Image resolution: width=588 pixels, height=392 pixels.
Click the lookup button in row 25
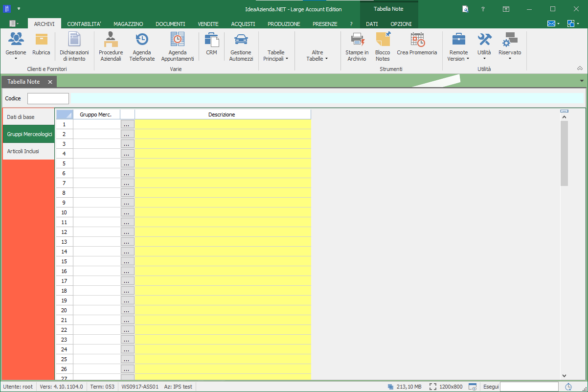coord(127,359)
